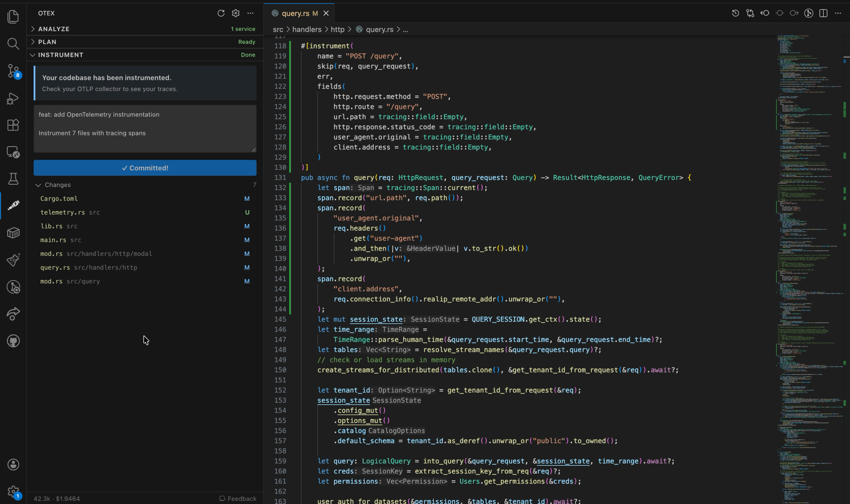Open mod.rs under src/handlers/http/modal
The image size is (850, 504).
[x=145, y=254]
